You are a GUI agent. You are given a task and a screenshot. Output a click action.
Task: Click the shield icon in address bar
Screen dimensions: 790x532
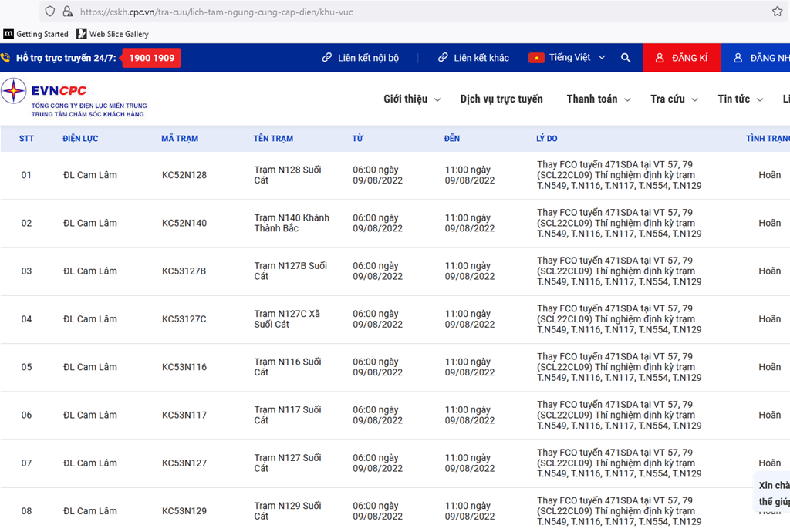click(50, 12)
